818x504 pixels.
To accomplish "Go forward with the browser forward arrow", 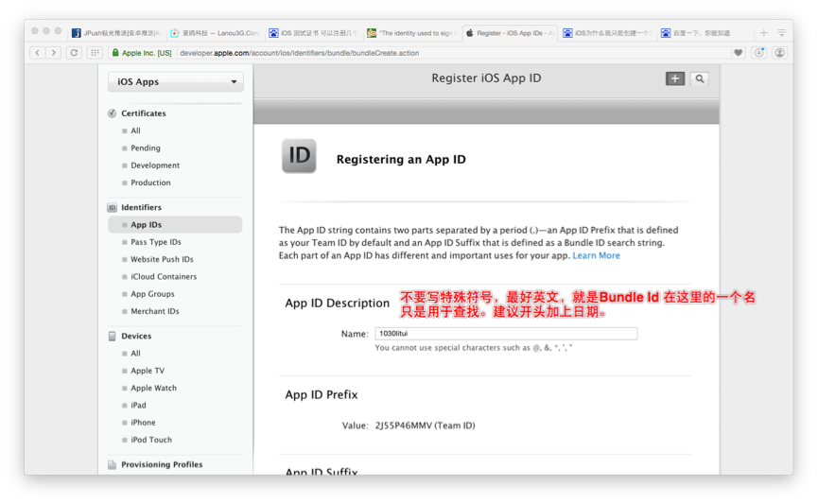I will coord(53,53).
